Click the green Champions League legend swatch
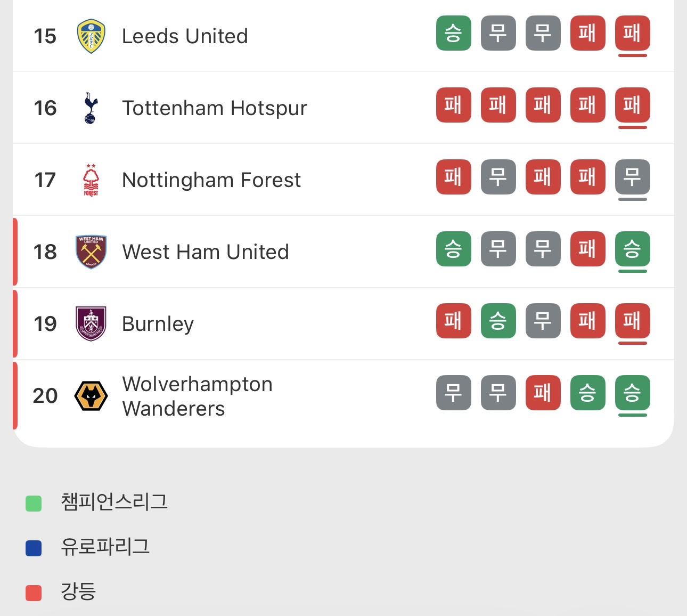 click(x=34, y=503)
